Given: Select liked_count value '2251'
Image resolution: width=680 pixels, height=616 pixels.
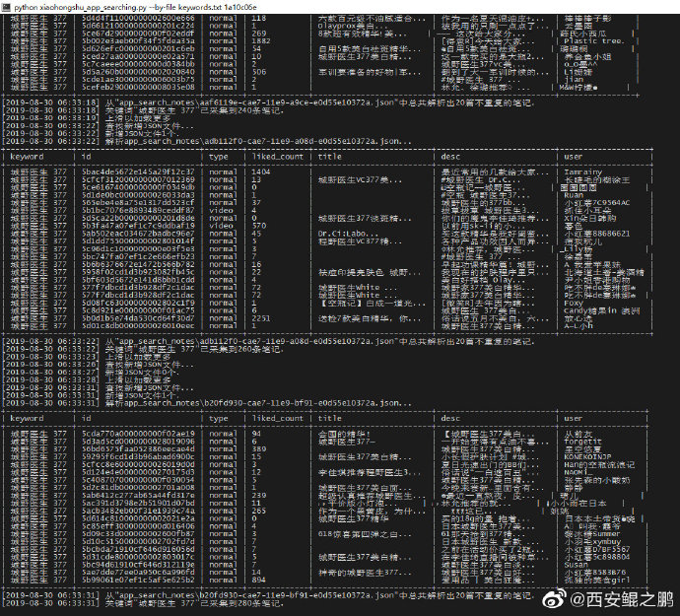Looking at the screenshot, I should pyautogui.click(x=260, y=318).
